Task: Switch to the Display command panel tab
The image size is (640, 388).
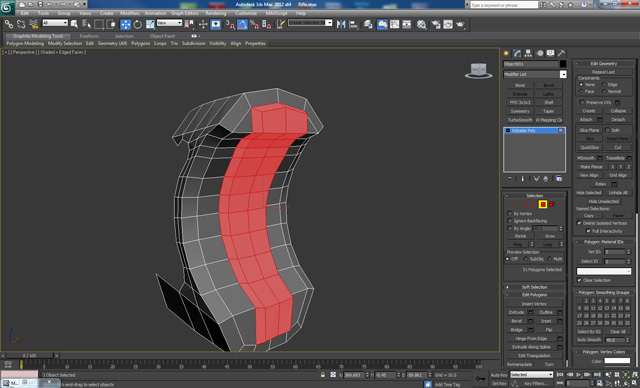Action: coord(551,53)
